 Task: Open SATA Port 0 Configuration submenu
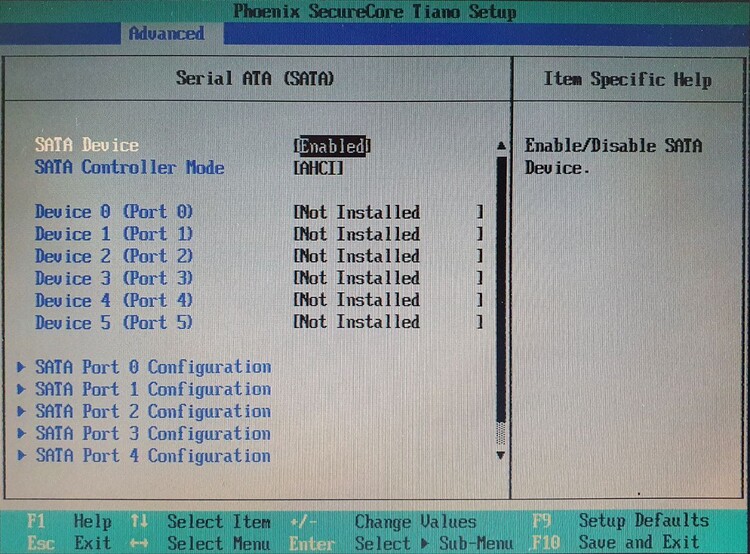[153, 367]
